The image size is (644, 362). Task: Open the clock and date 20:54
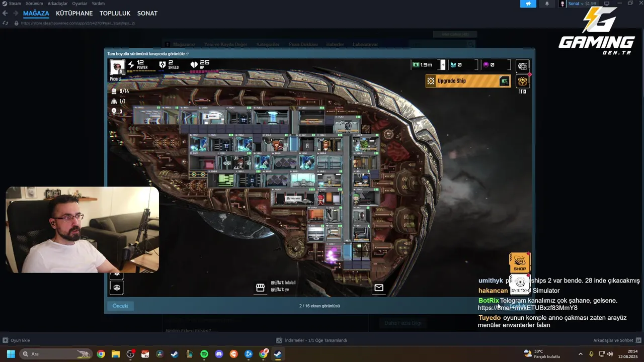pos(628,354)
